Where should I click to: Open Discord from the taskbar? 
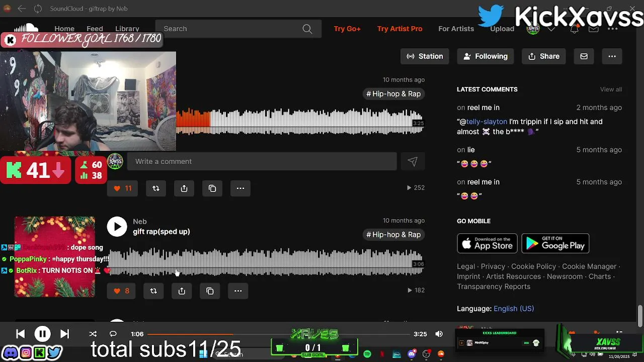[412, 354]
